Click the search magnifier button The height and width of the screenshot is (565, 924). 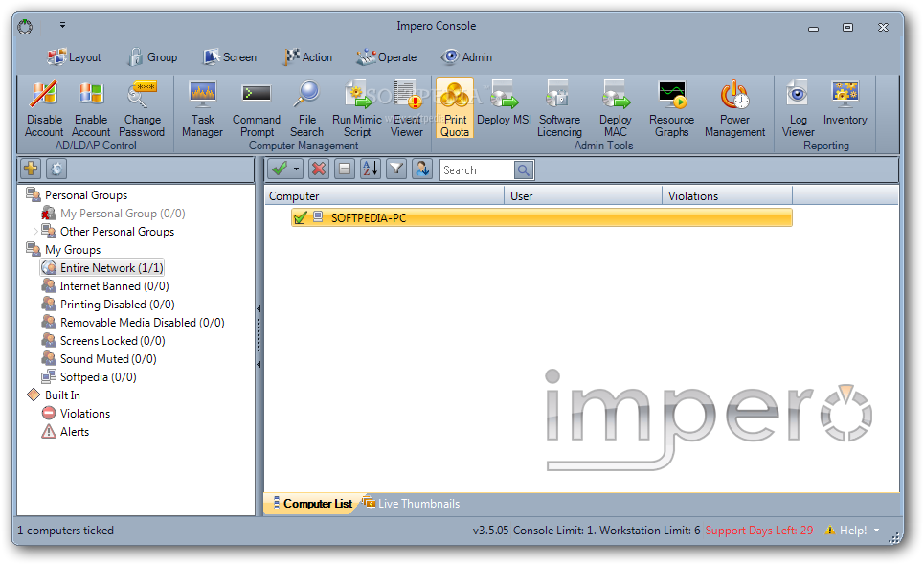pyautogui.click(x=524, y=170)
